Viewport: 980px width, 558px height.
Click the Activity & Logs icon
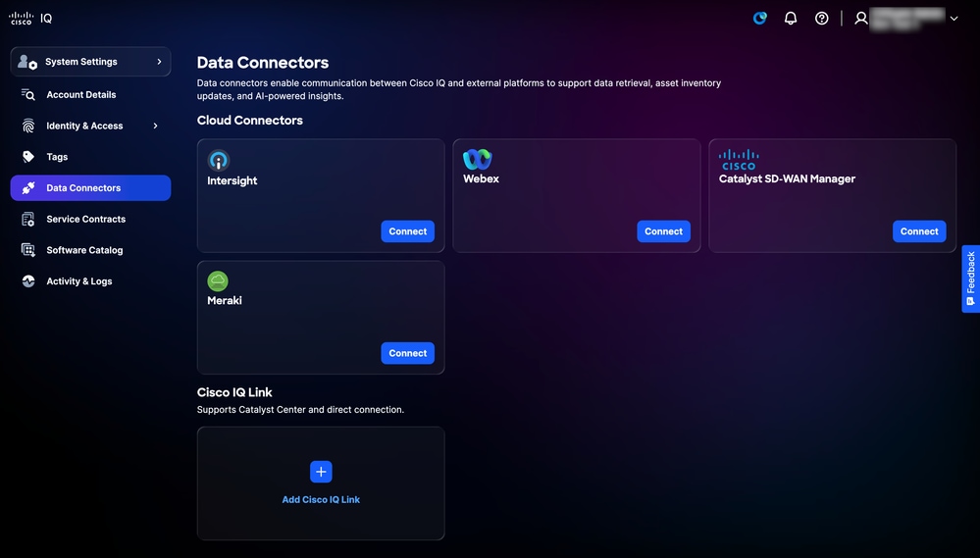click(x=28, y=281)
